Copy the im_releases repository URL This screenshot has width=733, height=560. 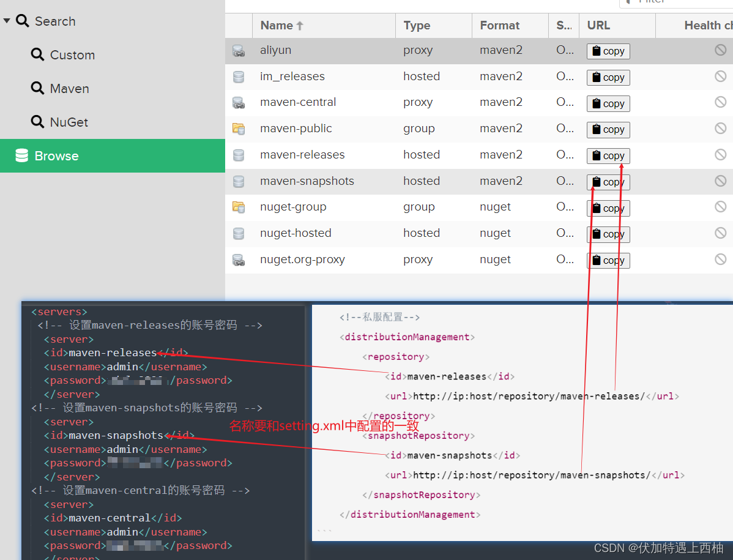(608, 77)
